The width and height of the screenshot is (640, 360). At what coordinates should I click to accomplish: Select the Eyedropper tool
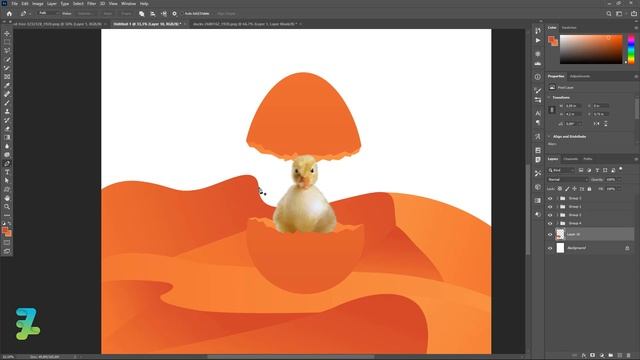(x=7, y=85)
